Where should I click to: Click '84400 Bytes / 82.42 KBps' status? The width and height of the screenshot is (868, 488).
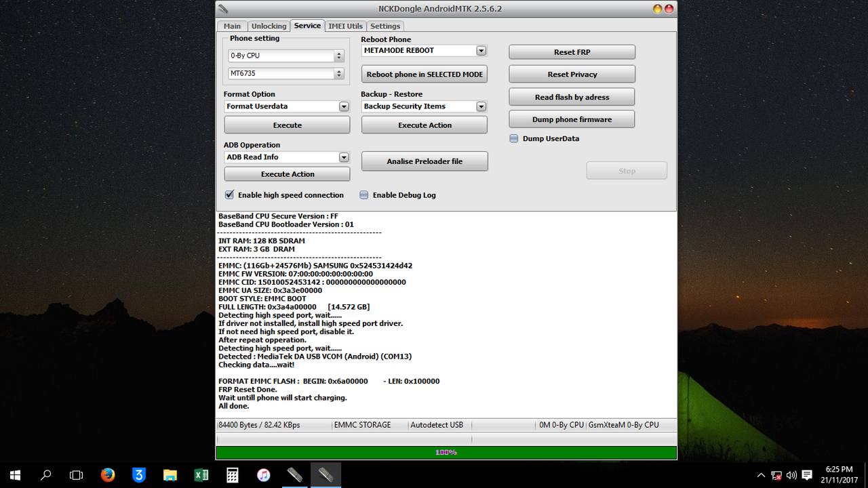(259, 425)
